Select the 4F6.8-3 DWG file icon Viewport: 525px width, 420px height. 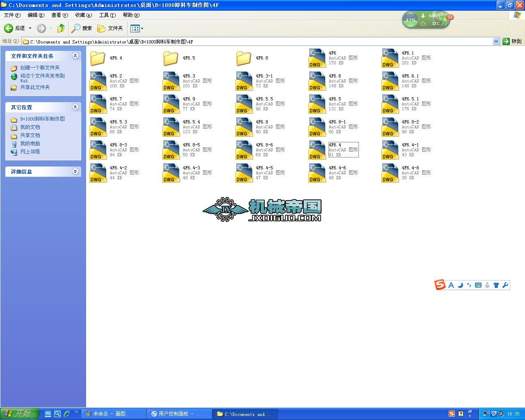[98, 150]
